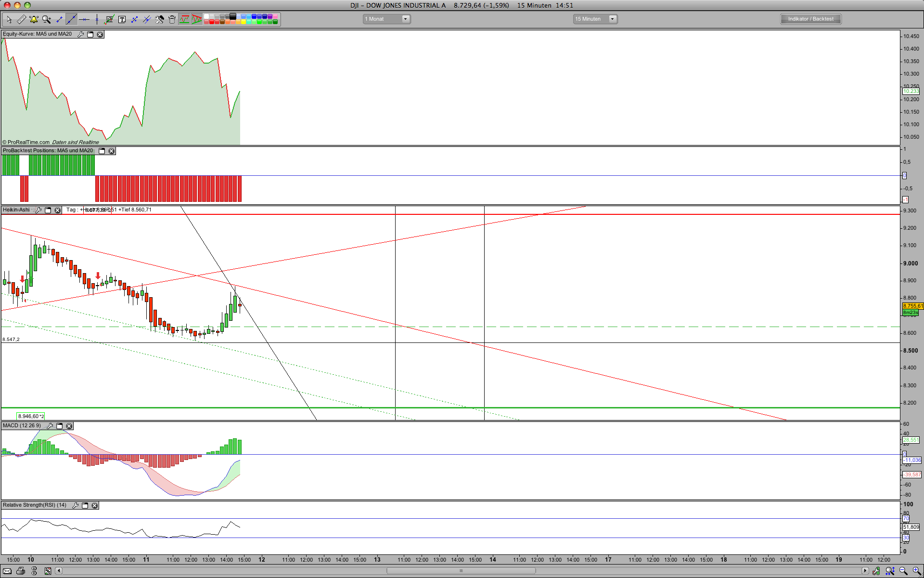
Task: Click the Indikator / Backtest button
Action: click(x=810, y=19)
